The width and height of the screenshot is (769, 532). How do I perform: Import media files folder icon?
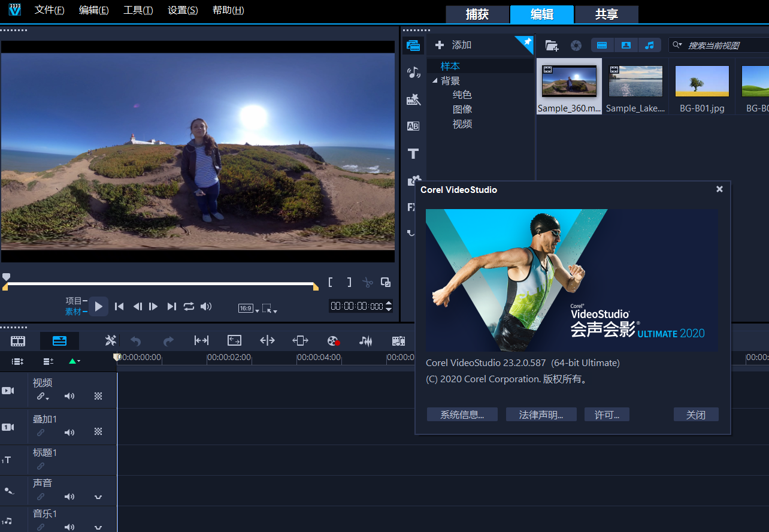(552, 46)
